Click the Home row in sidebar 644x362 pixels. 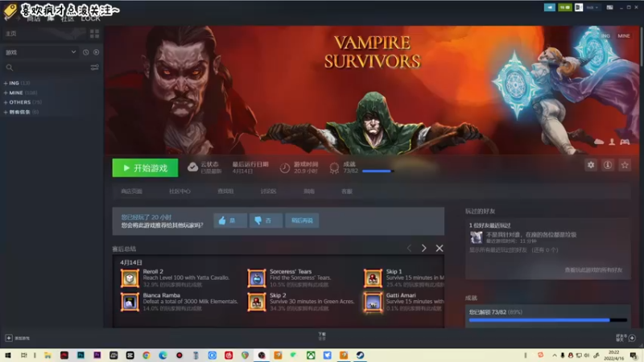(44, 34)
